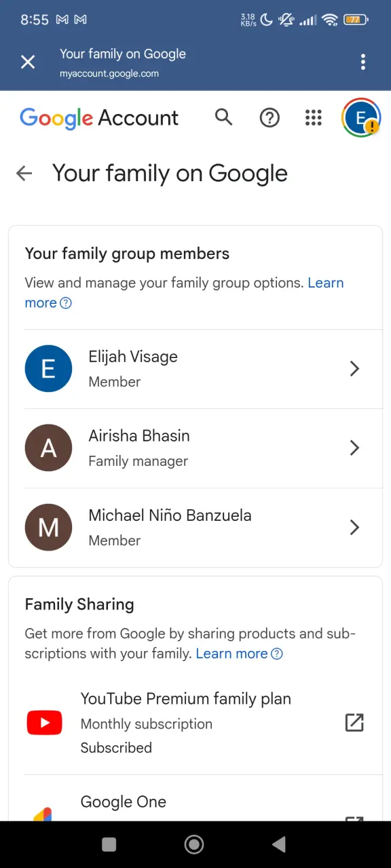Tap the Google Account logo

pyautogui.click(x=99, y=118)
